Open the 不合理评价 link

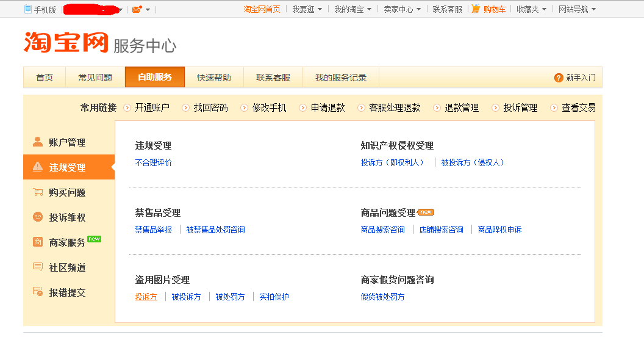click(153, 162)
